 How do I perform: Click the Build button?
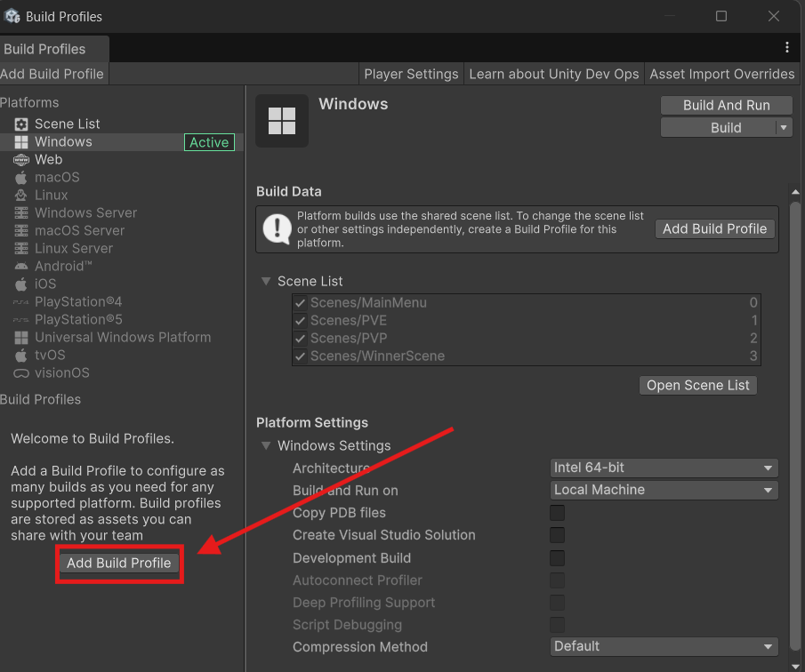point(718,128)
